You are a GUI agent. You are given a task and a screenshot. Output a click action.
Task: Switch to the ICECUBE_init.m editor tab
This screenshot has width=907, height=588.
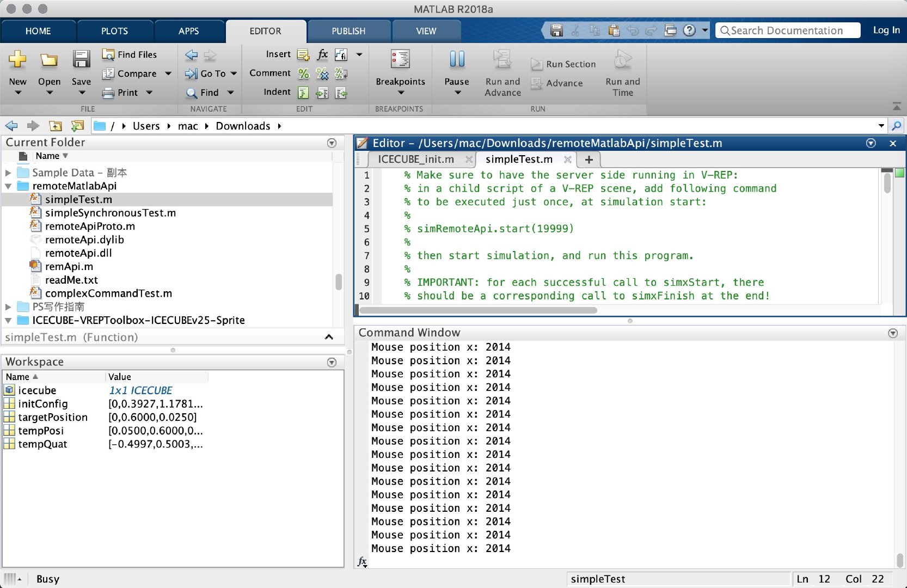pos(415,159)
